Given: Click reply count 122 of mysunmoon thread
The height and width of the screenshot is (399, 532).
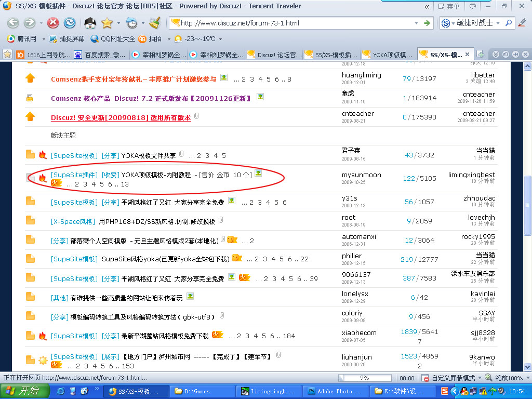Looking at the screenshot, I should point(409,179).
